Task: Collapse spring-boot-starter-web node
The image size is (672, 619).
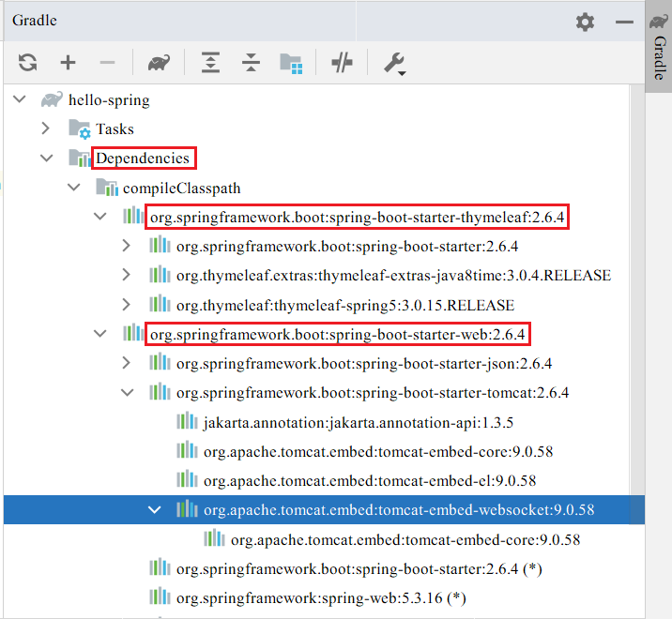Action: click(x=99, y=333)
